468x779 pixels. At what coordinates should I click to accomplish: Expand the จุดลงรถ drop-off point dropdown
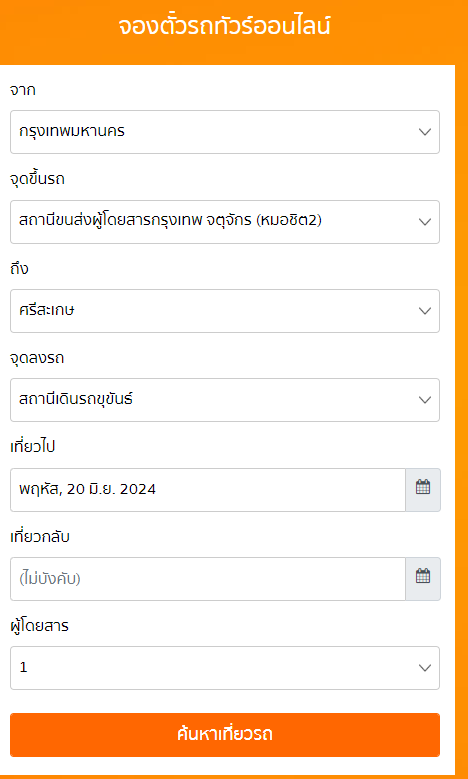pos(225,400)
